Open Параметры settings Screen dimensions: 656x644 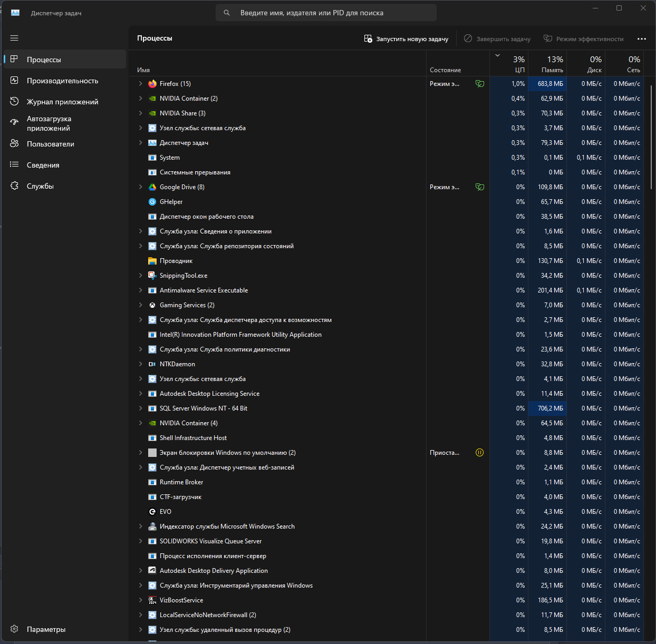65,629
